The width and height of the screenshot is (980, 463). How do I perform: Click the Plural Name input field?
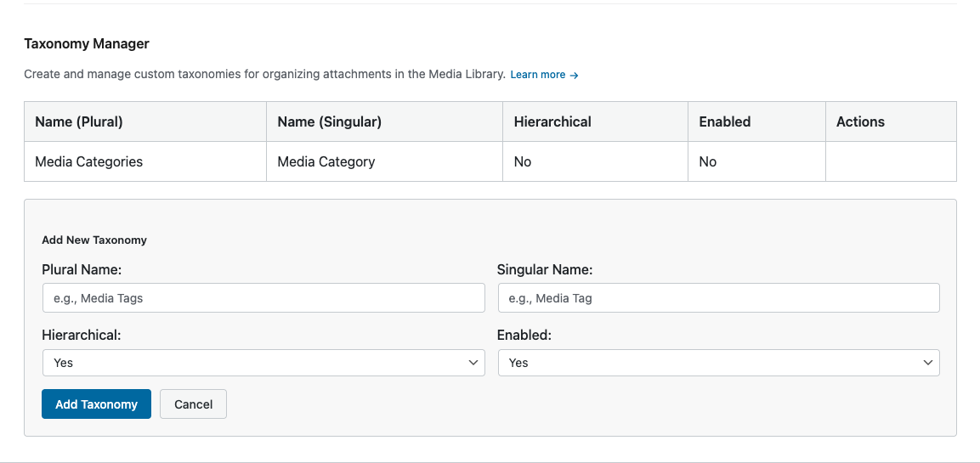[263, 298]
